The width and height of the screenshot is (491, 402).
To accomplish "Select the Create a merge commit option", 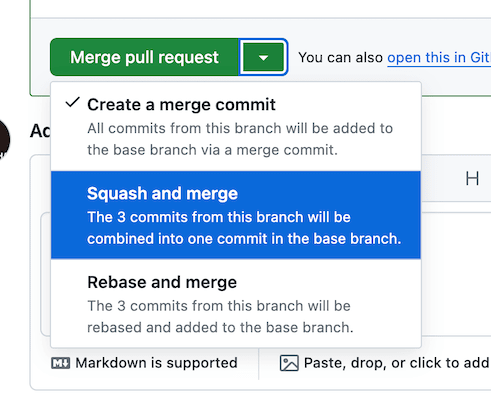I will point(236,127).
